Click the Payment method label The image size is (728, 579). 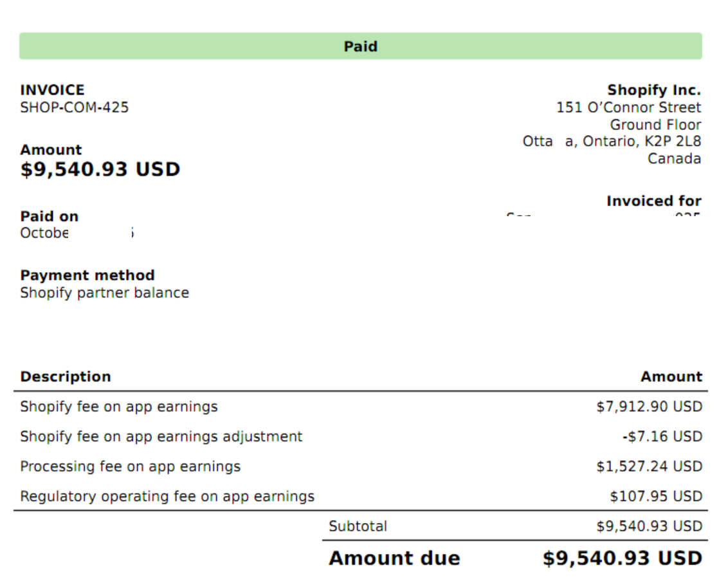pos(87,275)
